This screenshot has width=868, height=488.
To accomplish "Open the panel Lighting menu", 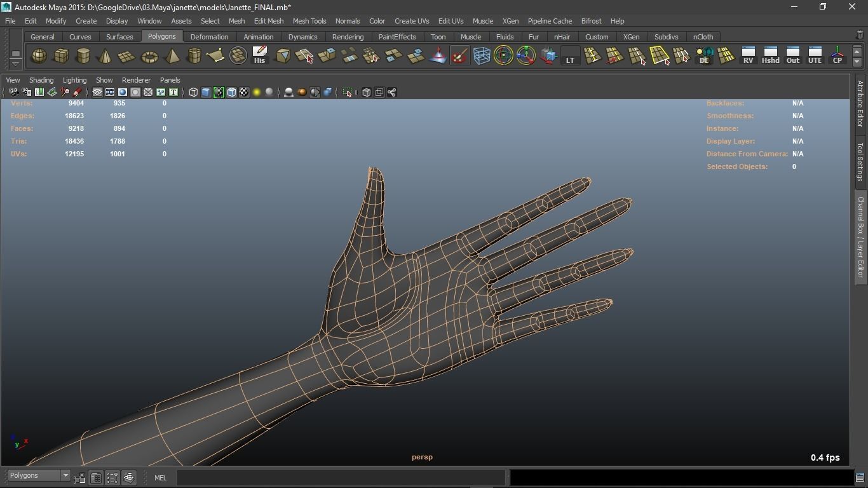I will coord(74,80).
